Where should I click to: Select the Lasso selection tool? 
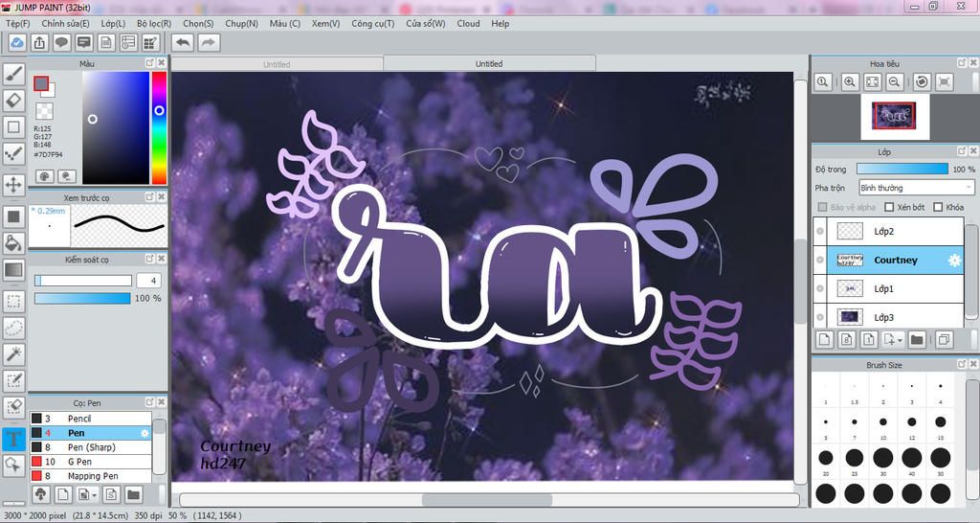pyautogui.click(x=13, y=328)
